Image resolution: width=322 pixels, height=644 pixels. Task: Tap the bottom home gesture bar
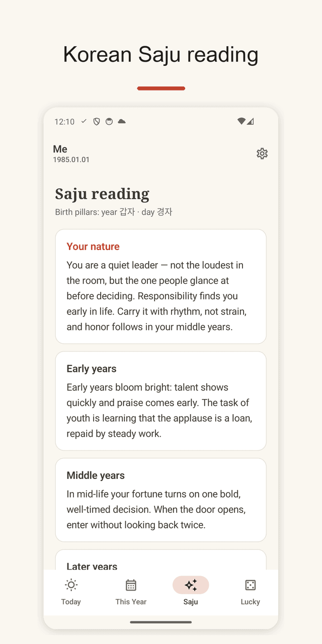(x=160, y=622)
